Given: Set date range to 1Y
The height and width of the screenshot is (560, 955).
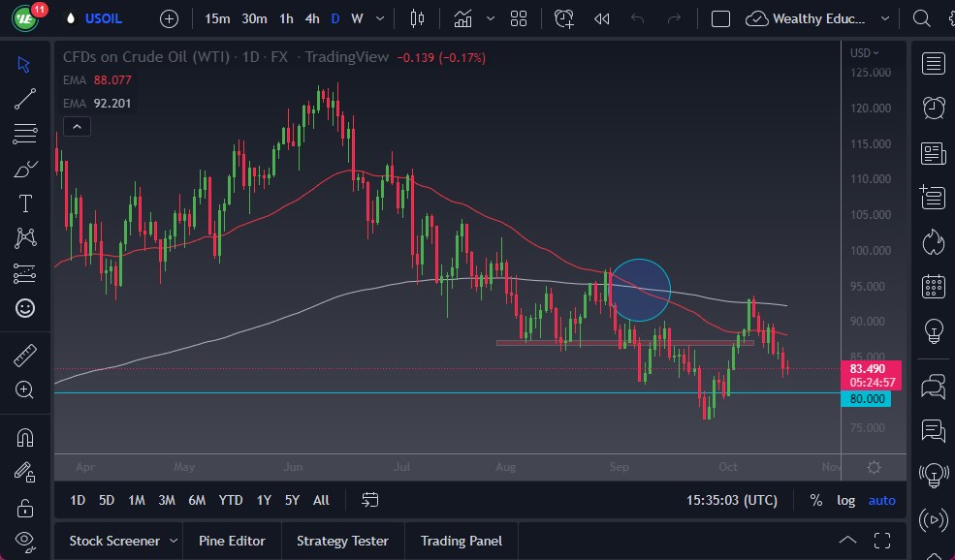Looking at the screenshot, I should coord(264,500).
